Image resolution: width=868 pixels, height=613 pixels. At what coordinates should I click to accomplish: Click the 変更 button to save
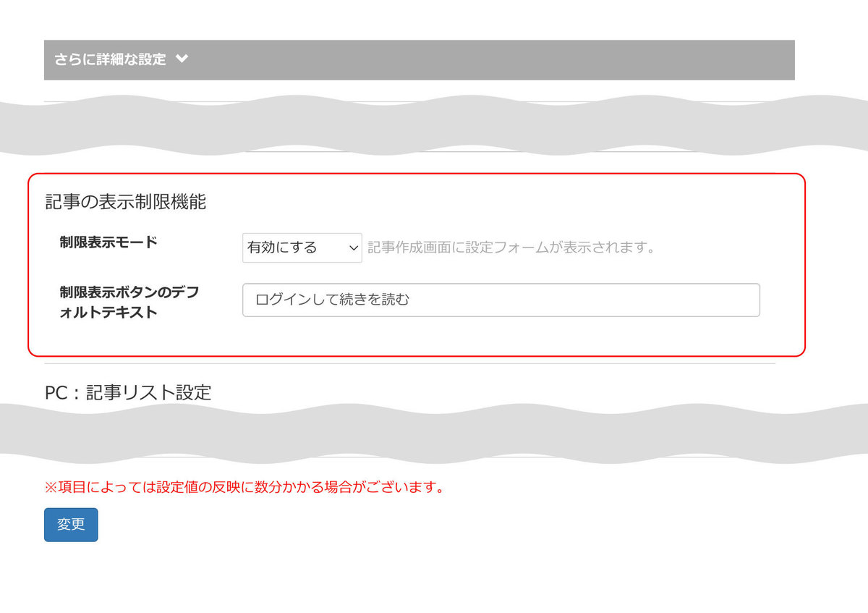point(70,525)
